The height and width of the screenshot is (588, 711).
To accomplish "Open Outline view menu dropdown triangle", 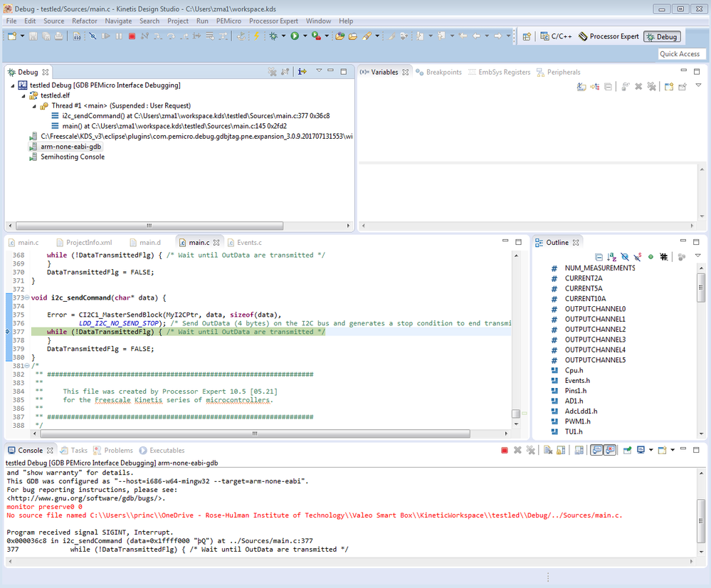I will click(x=698, y=256).
